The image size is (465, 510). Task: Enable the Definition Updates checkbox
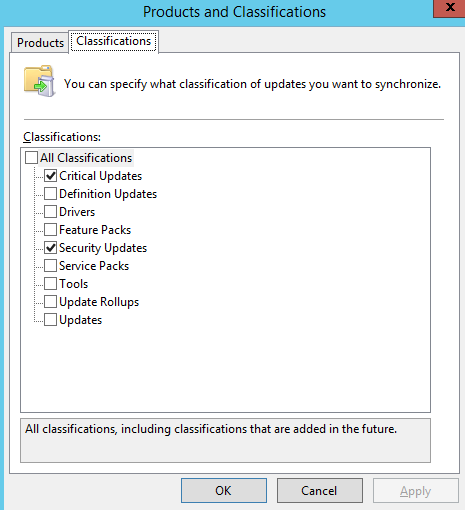coord(50,194)
